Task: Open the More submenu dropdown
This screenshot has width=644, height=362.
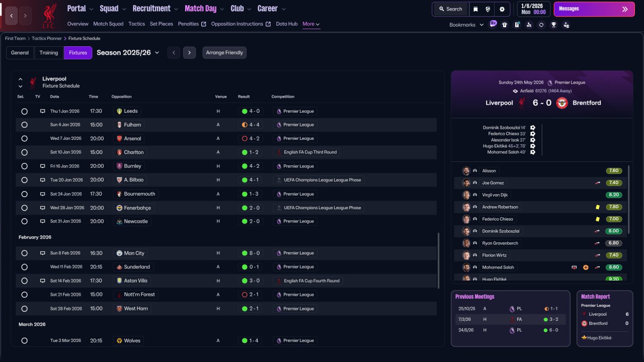Action: (x=311, y=24)
